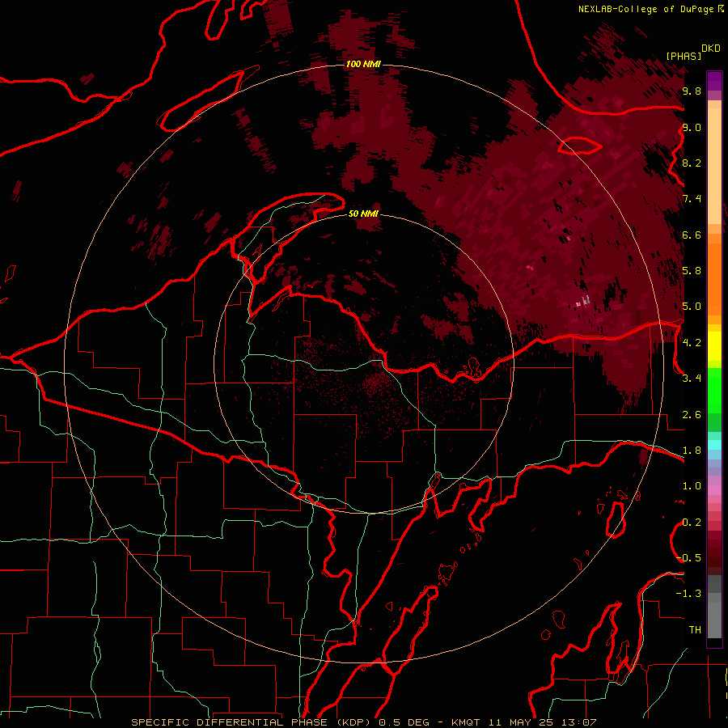Click the yellow segment of the color bar

coord(714,346)
